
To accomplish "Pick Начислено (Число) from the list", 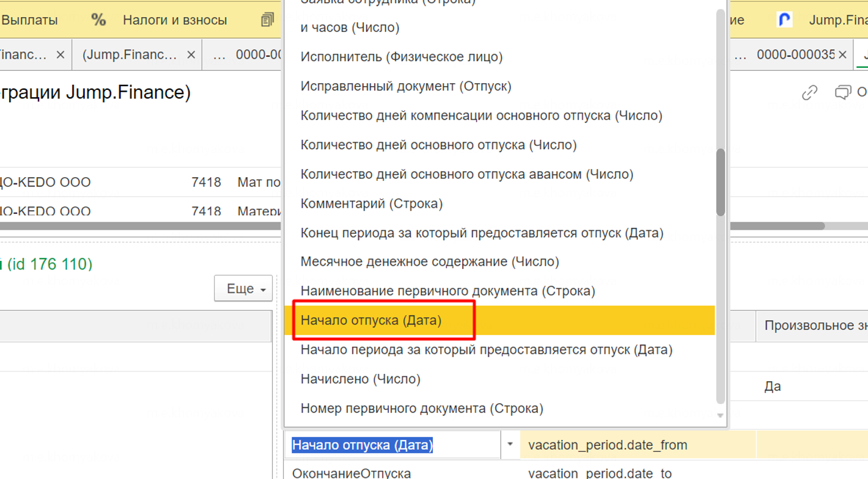I will click(360, 379).
